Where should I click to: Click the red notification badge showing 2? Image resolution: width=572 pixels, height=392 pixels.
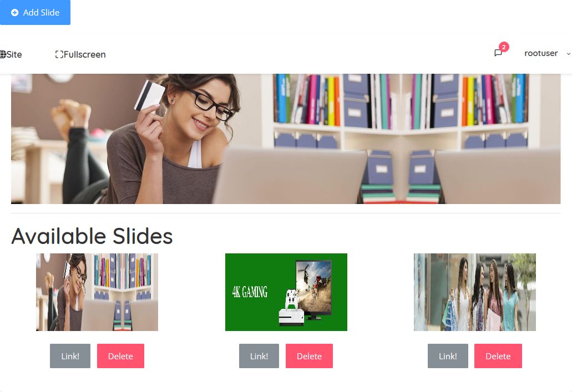[x=504, y=47]
